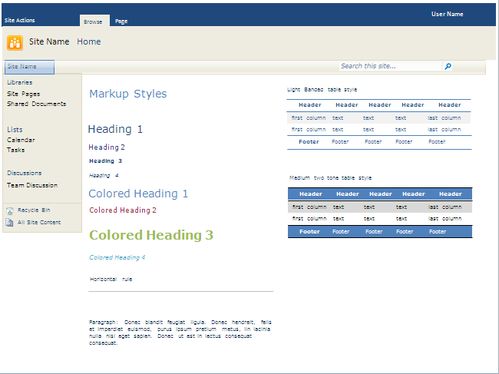Click the Heading 2 text

point(107,147)
